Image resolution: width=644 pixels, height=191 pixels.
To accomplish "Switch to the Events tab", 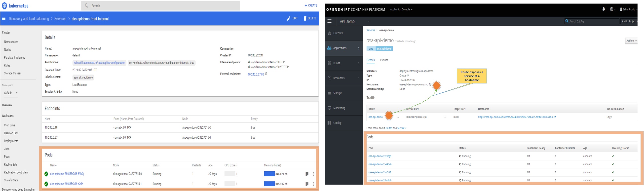I will (x=384, y=60).
